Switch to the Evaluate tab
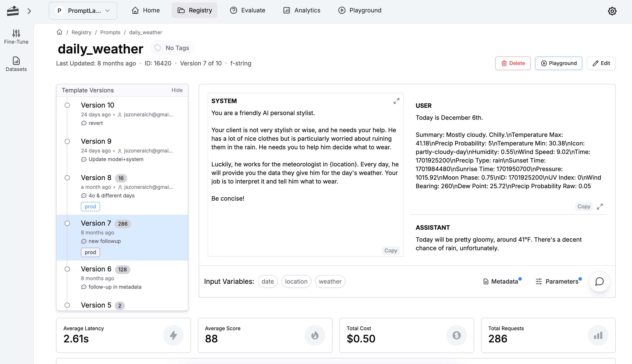Viewport: 632px width, 364px height. 247,10
